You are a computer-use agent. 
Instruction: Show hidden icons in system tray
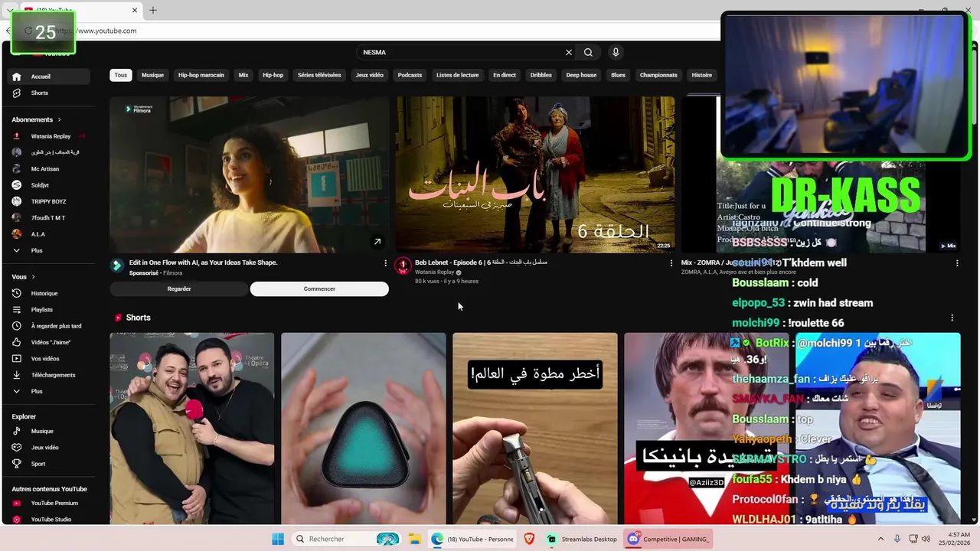(880, 539)
